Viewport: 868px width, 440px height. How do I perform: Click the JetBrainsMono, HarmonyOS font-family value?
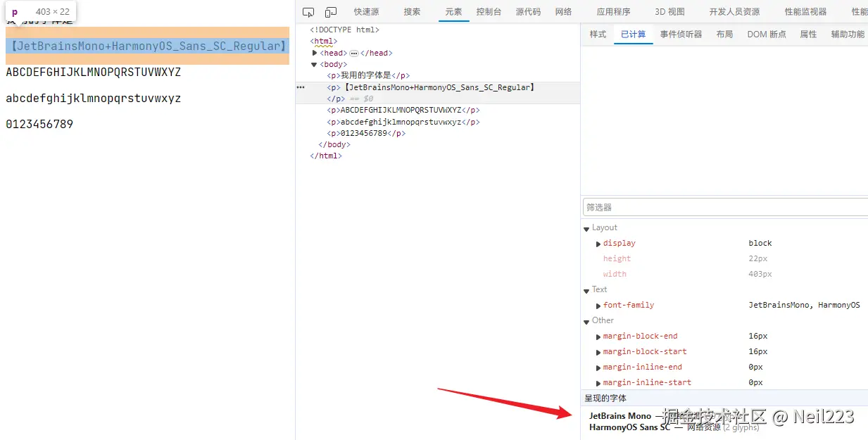tap(805, 306)
